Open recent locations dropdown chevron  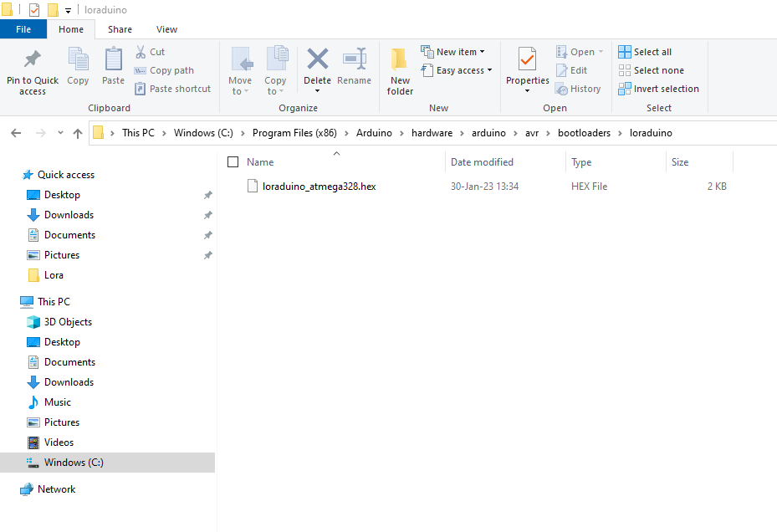point(60,133)
